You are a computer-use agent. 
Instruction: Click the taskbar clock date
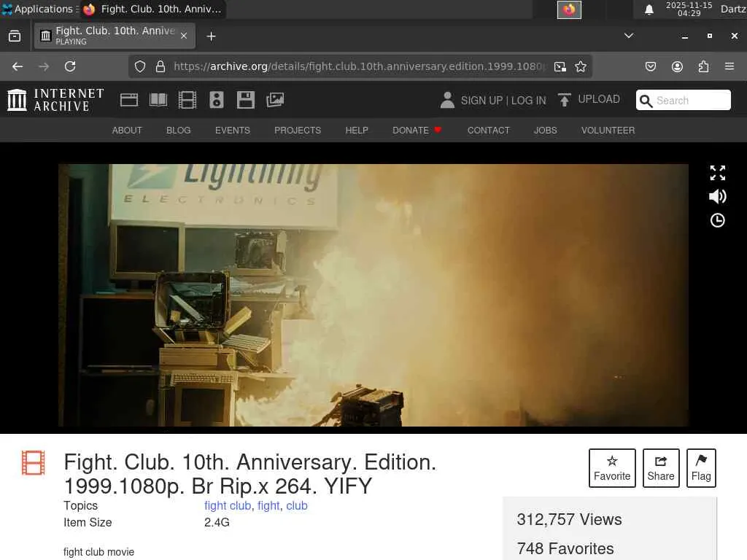click(689, 9)
